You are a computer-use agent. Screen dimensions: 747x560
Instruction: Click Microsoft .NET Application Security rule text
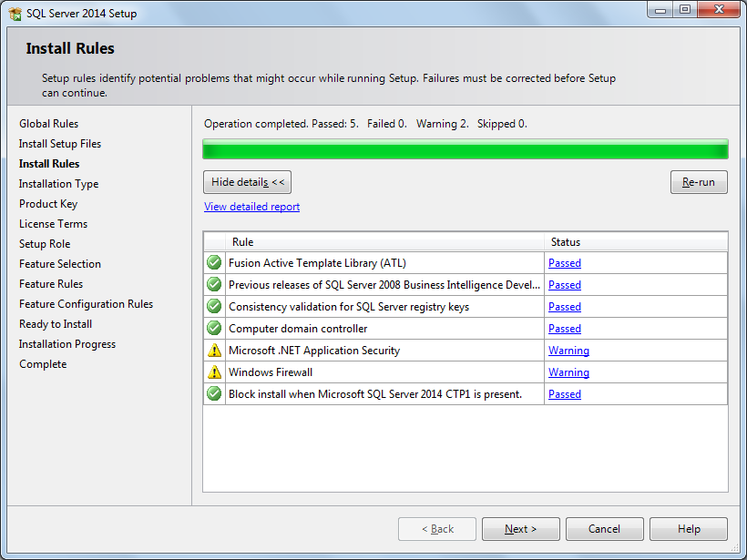(x=314, y=351)
